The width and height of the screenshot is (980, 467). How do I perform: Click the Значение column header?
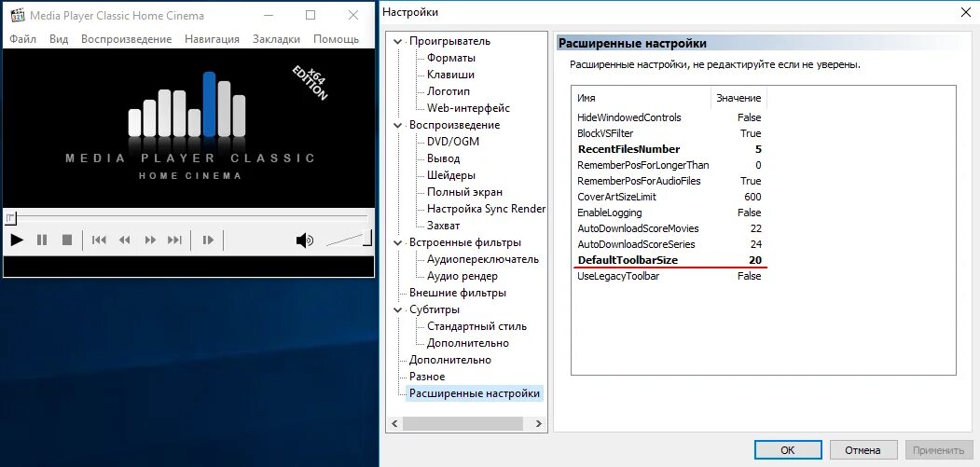click(x=738, y=98)
